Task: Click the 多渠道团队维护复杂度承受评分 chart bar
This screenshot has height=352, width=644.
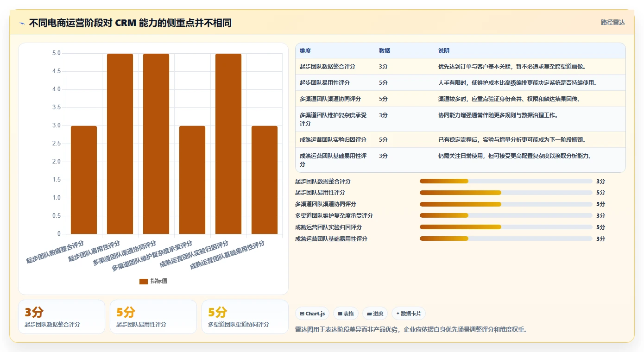Action: pos(192,180)
